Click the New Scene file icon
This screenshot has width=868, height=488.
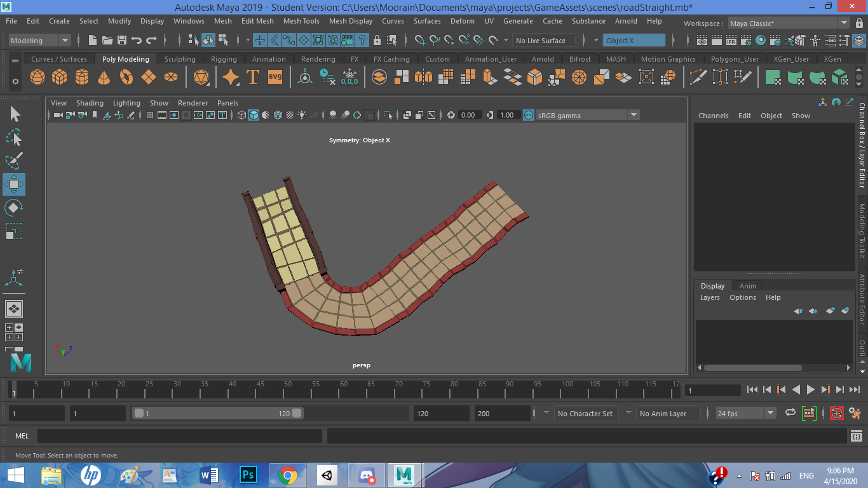click(93, 41)
